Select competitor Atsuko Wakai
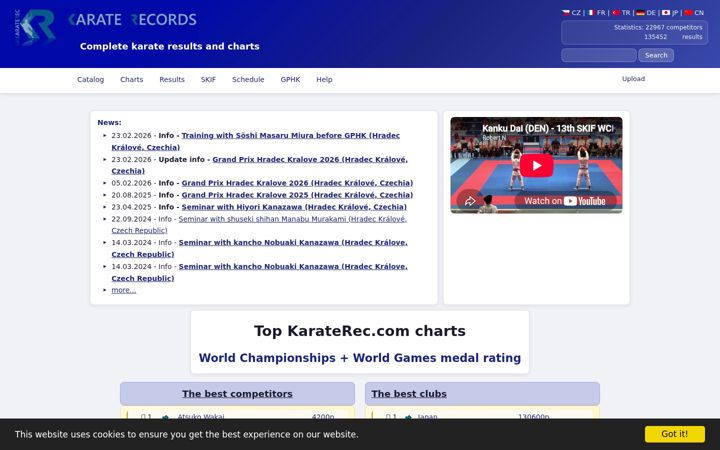 201,416
